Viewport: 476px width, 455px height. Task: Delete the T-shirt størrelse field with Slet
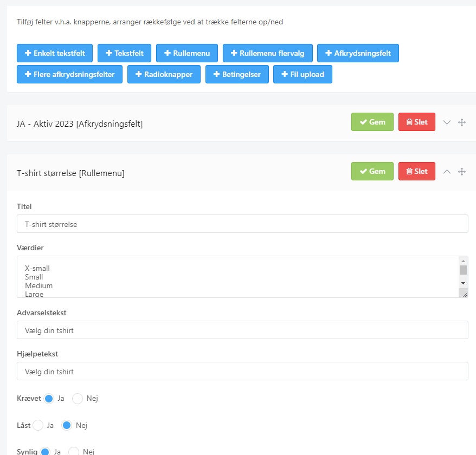click(416, 172)
